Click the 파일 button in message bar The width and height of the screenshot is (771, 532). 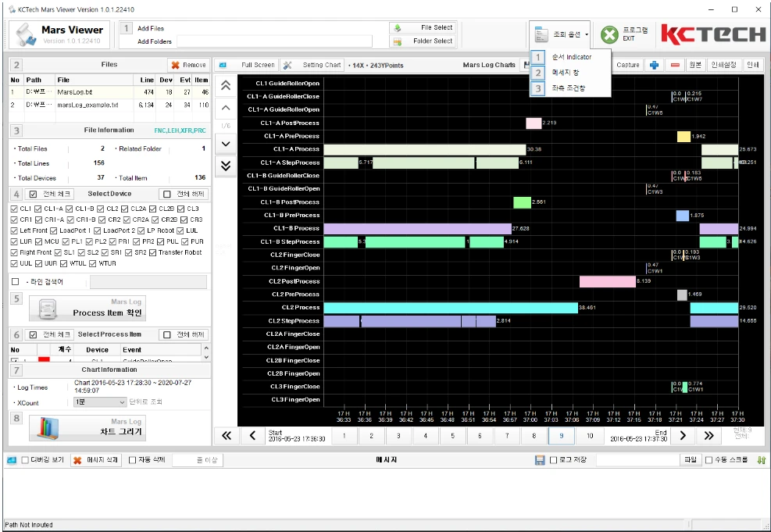(x=691, y=459)
